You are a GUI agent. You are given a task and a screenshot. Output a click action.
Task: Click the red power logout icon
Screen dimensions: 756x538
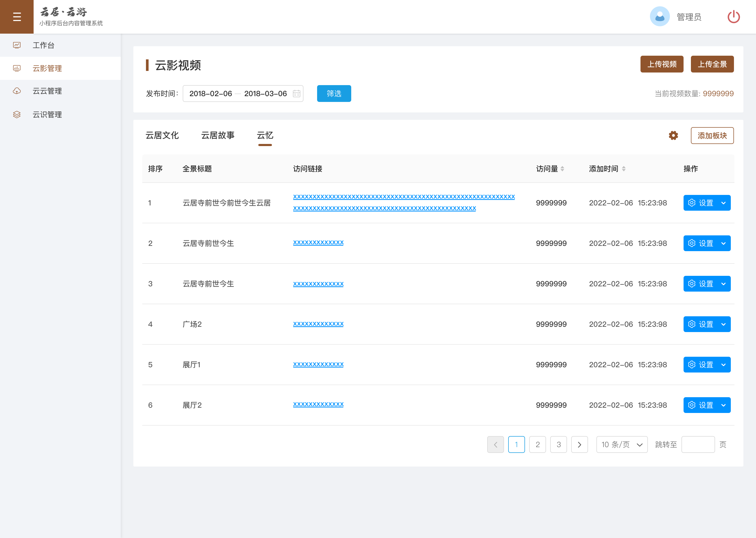coord(733,17)
